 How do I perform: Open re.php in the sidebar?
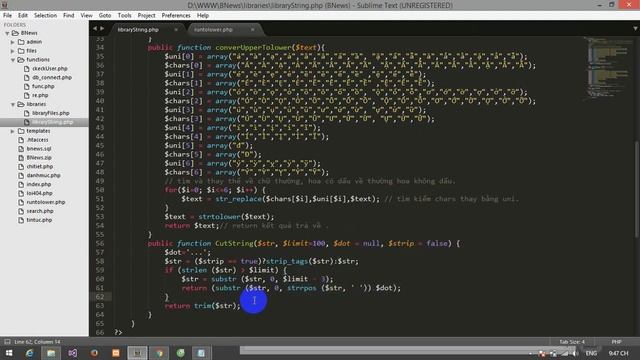tap(40, 96)
